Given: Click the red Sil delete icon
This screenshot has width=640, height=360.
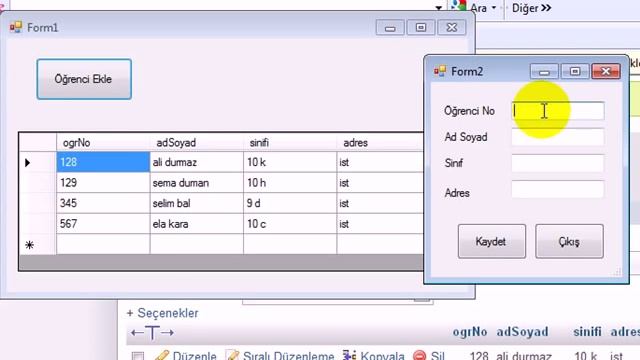Looking at the screenshot, I should pos(419,356).
